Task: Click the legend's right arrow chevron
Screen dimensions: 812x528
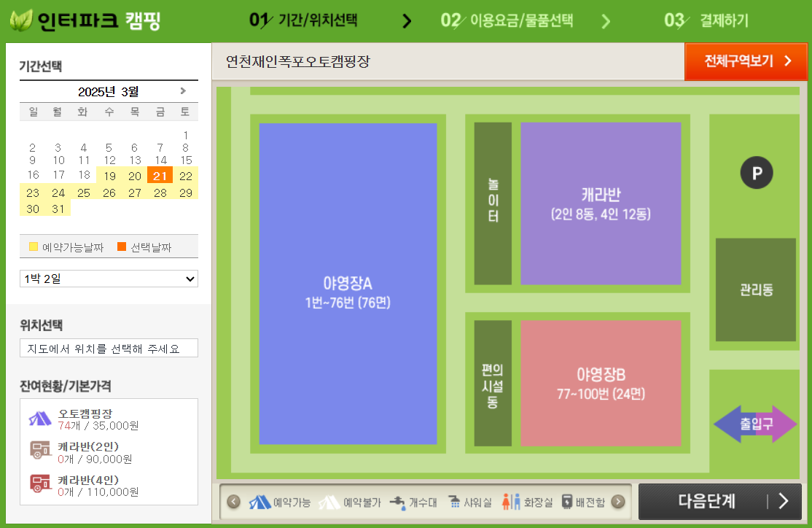Action: [x=619, y=503]
